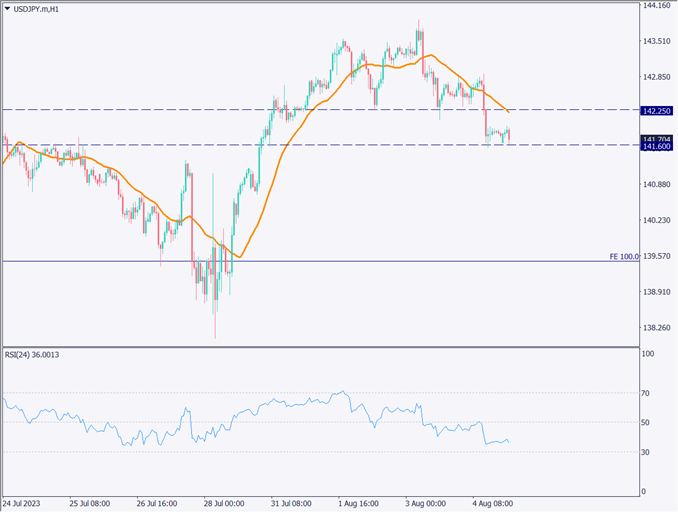Click the 141.704 current price tag
Screen dimensions: 678x512
click(656, 138)
